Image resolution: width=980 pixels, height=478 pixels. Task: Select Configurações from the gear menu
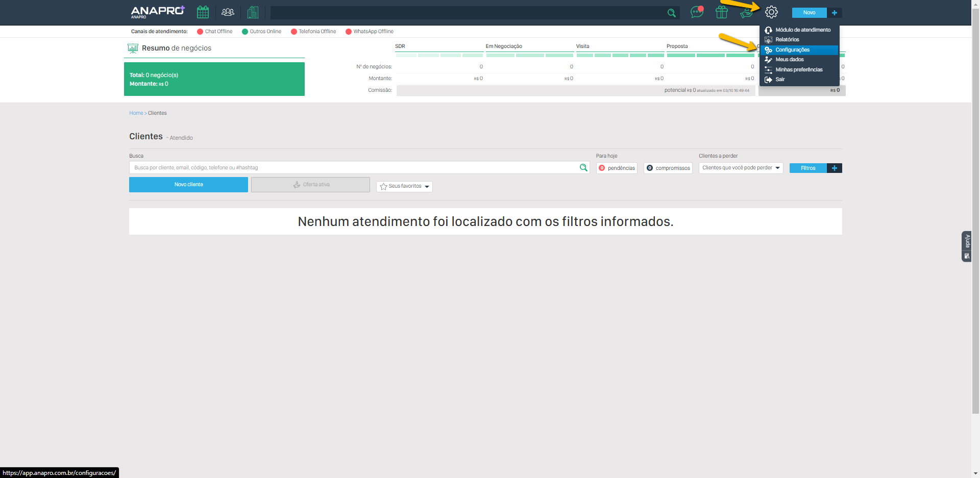(x=792, y=50)
